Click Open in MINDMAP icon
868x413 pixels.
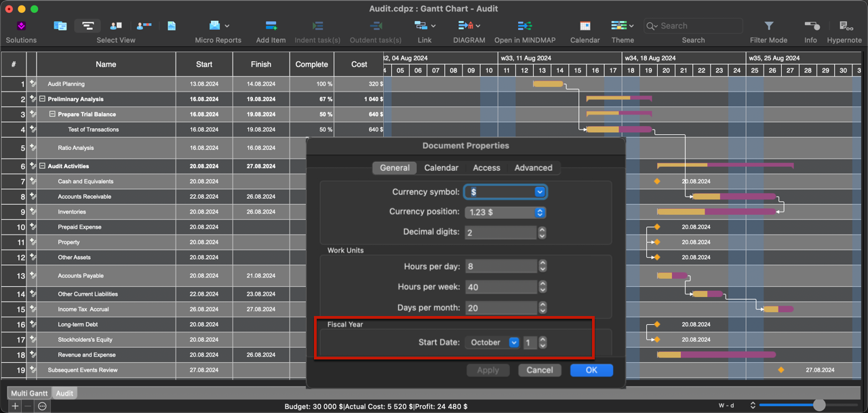(525, 26)
